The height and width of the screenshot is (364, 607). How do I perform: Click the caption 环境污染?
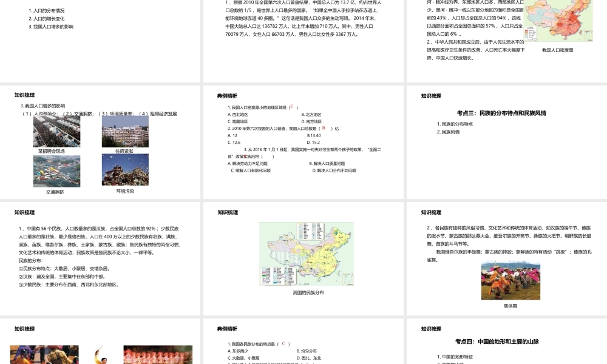click(125, 191)
